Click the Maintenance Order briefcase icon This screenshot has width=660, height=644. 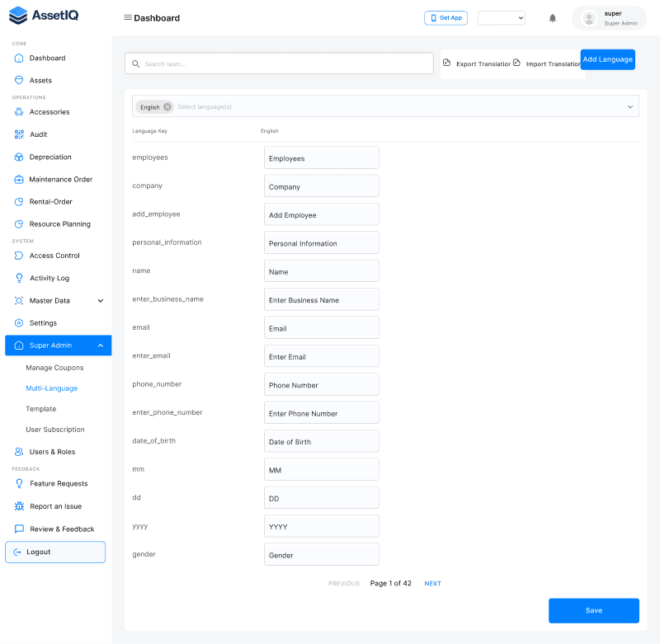19,179
